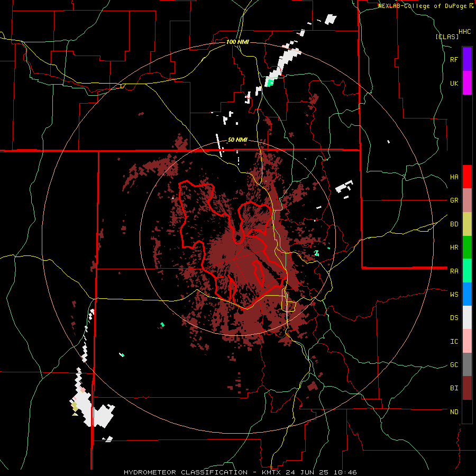Click the IC legend label
Image resolution: width=476 pixels, height=476 pixels.
click(x=454, y=342)
